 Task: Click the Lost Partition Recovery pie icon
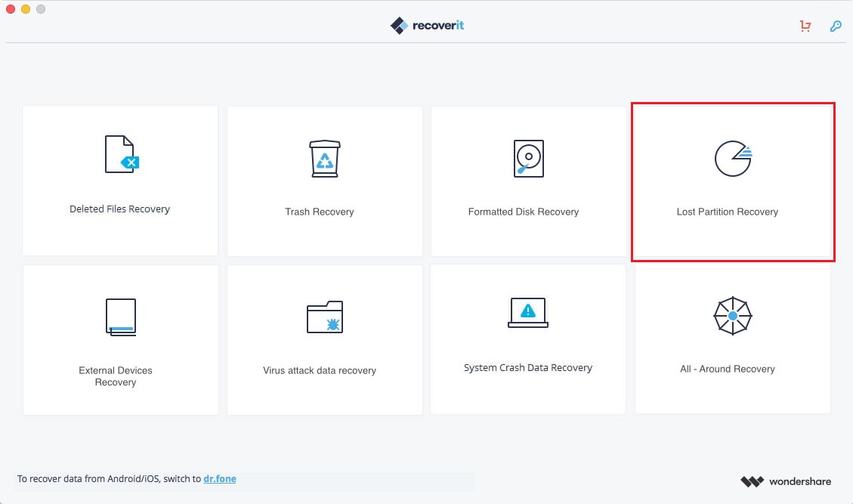tap(734, 159)
